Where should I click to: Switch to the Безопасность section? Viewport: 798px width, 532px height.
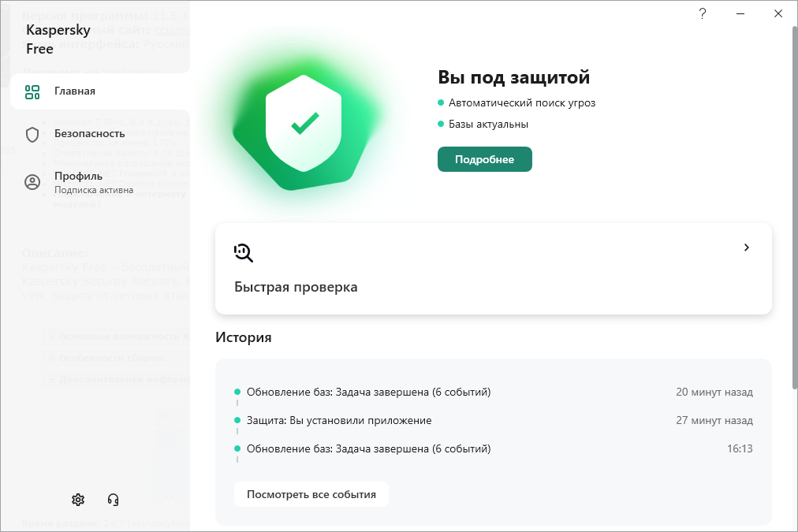[89, 134]
